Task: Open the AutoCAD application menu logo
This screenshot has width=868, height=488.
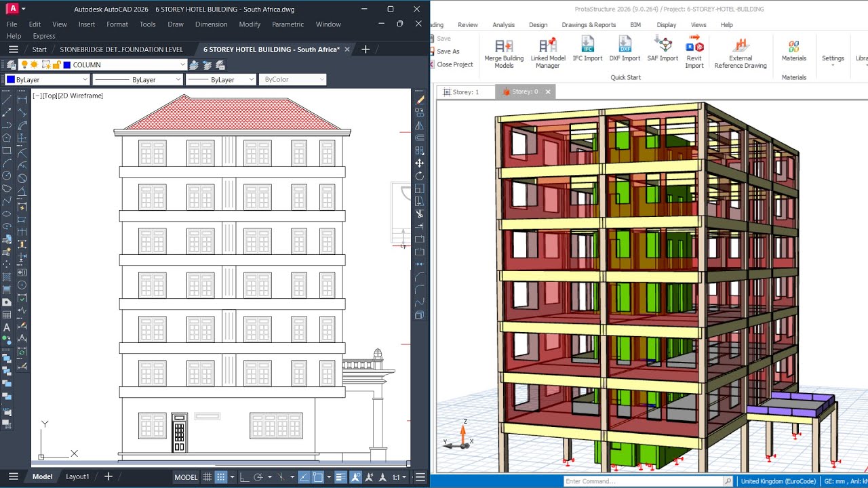Action: [x=12, y=9]
